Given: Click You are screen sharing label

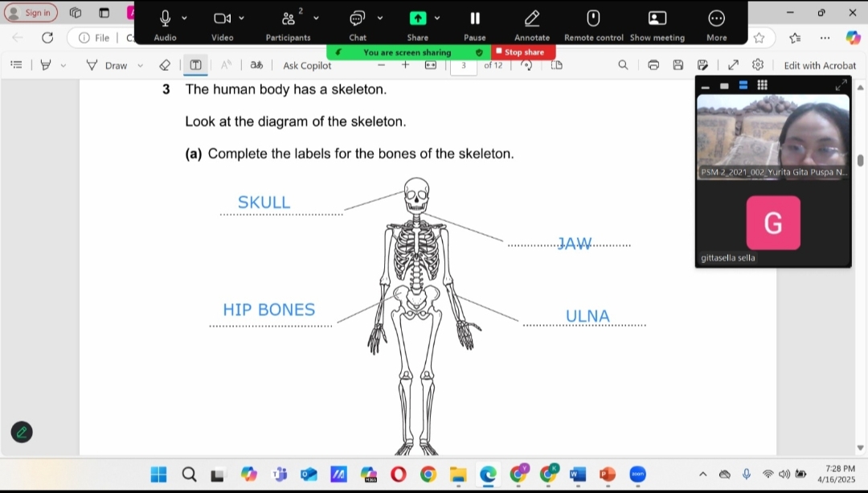Looking at the screenshot, I should 407,52.
